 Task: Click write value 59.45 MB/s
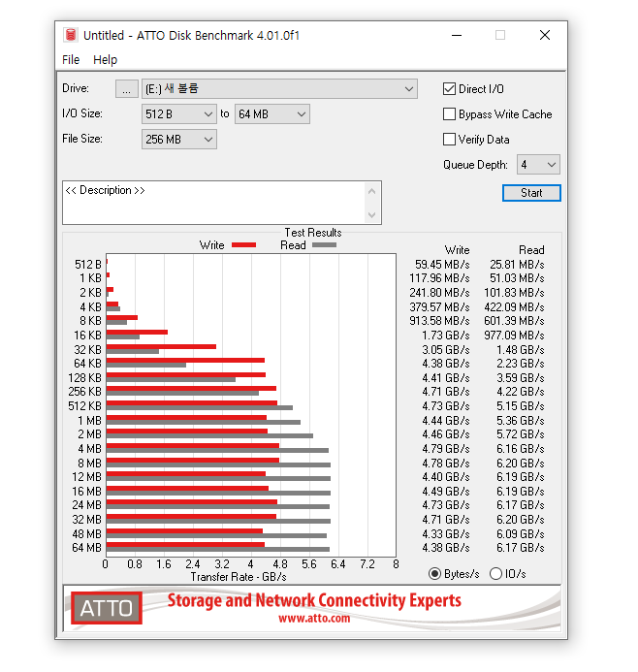[442, 265]
